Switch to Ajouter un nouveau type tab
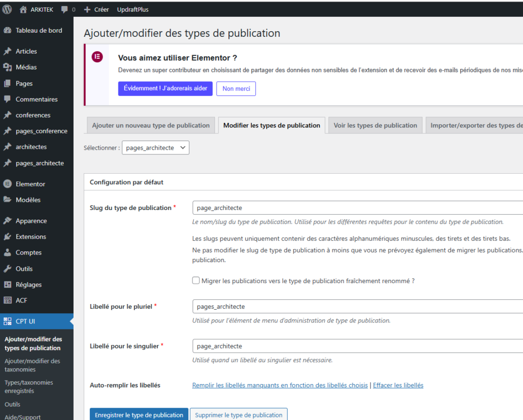523x420 pixels. click(x=151, y=125)
